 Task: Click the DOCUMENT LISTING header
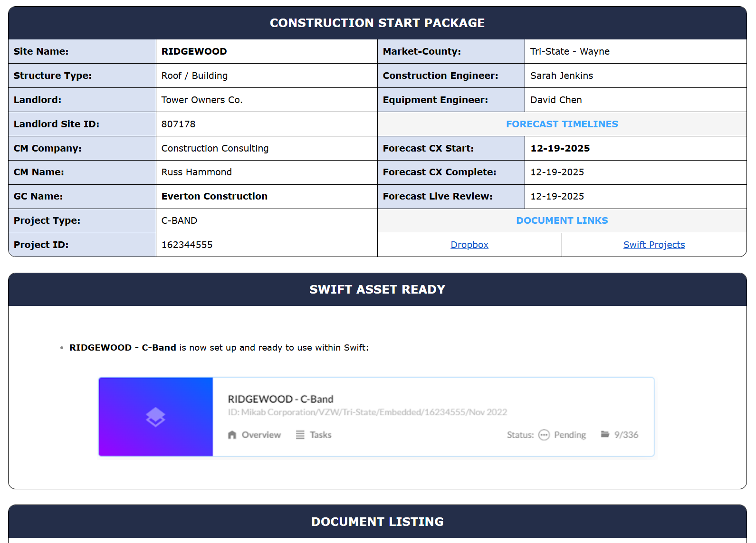click(x=377, y=522)
